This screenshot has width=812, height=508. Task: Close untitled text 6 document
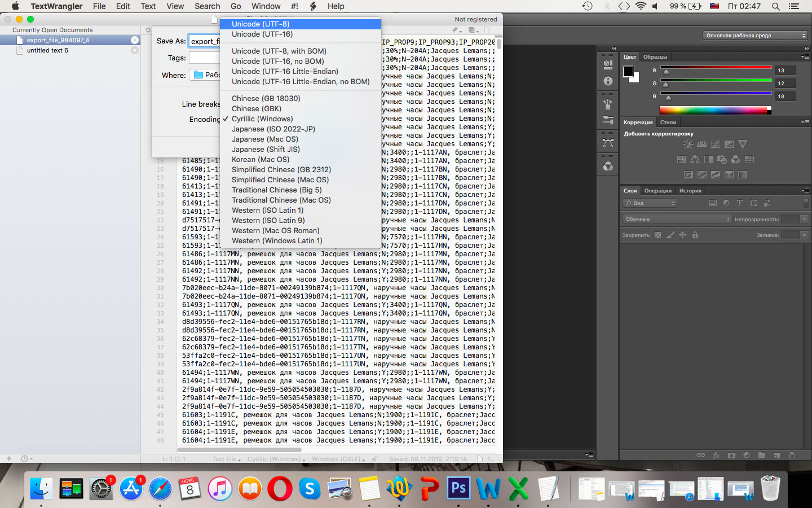135,50
